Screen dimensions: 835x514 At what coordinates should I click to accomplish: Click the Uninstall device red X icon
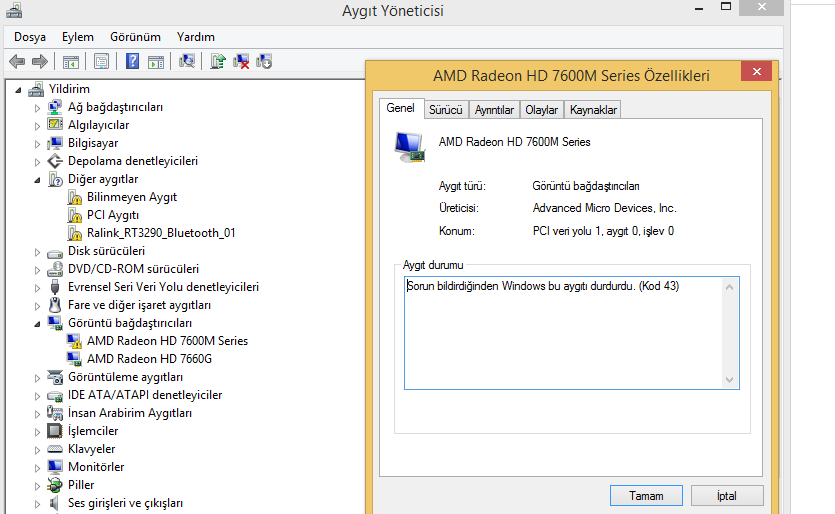tap(241, 62)
